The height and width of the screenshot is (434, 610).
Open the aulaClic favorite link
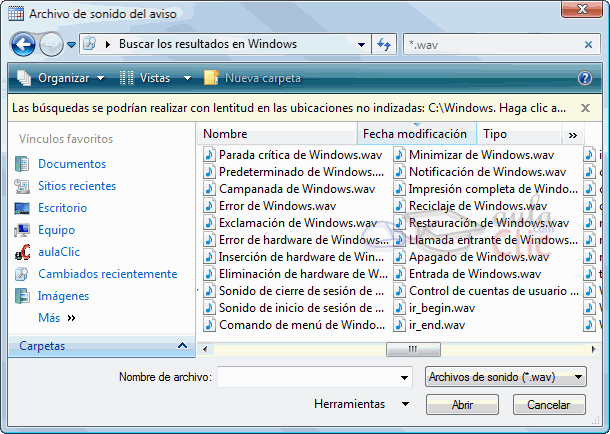coord(59,252)
